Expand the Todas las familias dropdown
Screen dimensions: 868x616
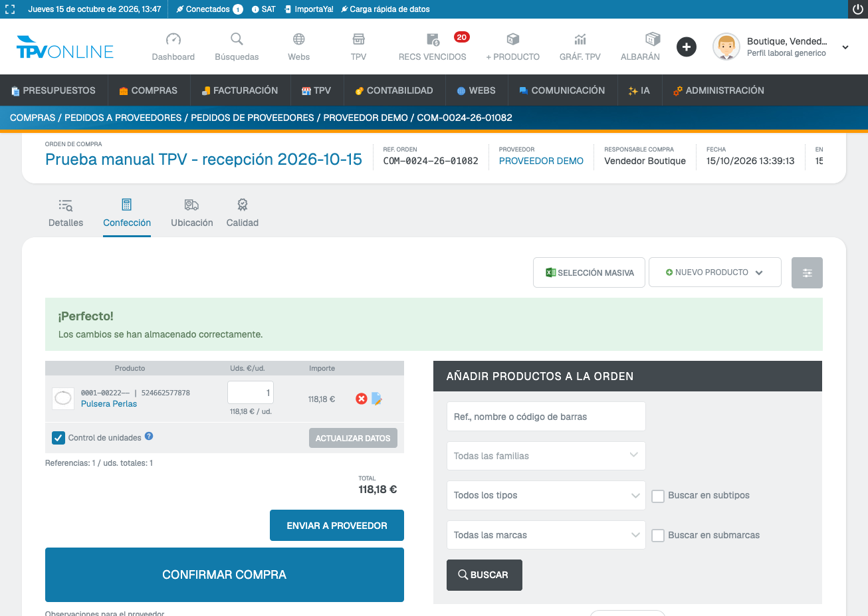pyautogui.click(x=546, y=456)
